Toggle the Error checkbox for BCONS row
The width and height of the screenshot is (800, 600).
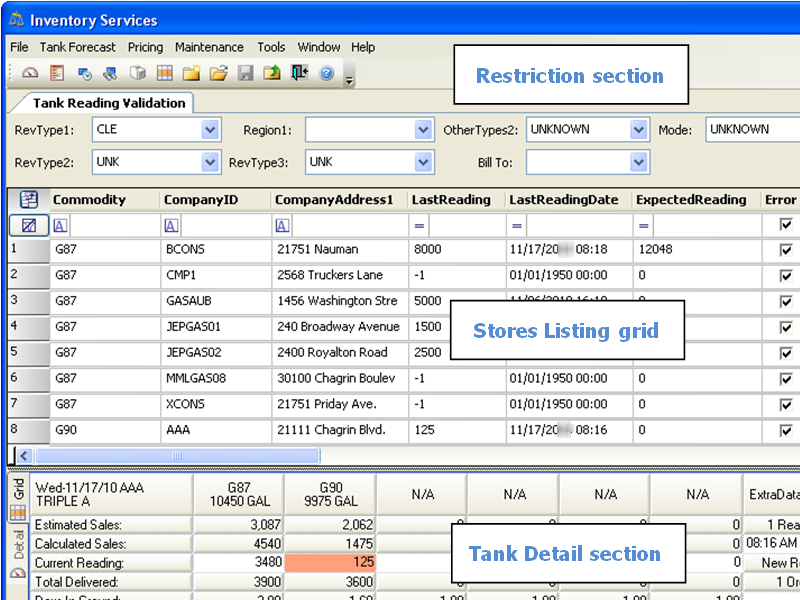pos(786,250)
